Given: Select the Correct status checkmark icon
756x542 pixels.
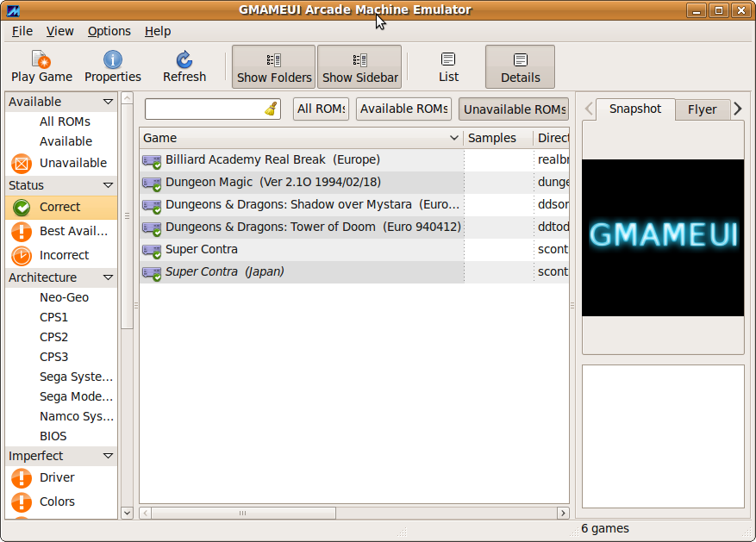Looking at the screenshot, I should (22, 207).
